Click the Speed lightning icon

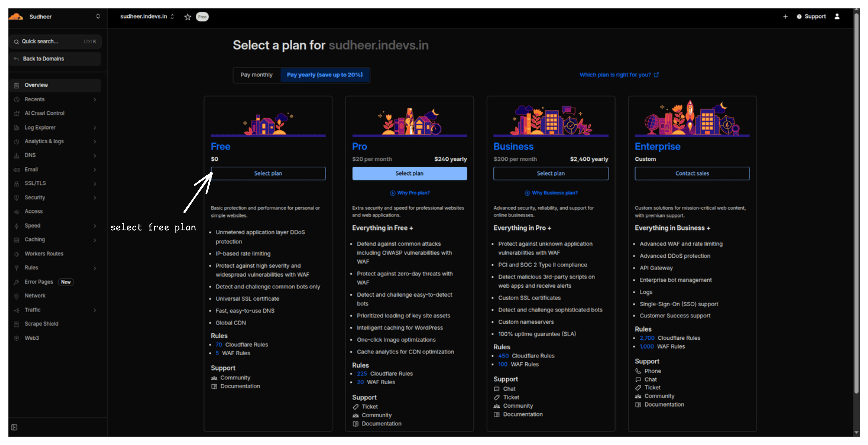[x=17, y=226]
